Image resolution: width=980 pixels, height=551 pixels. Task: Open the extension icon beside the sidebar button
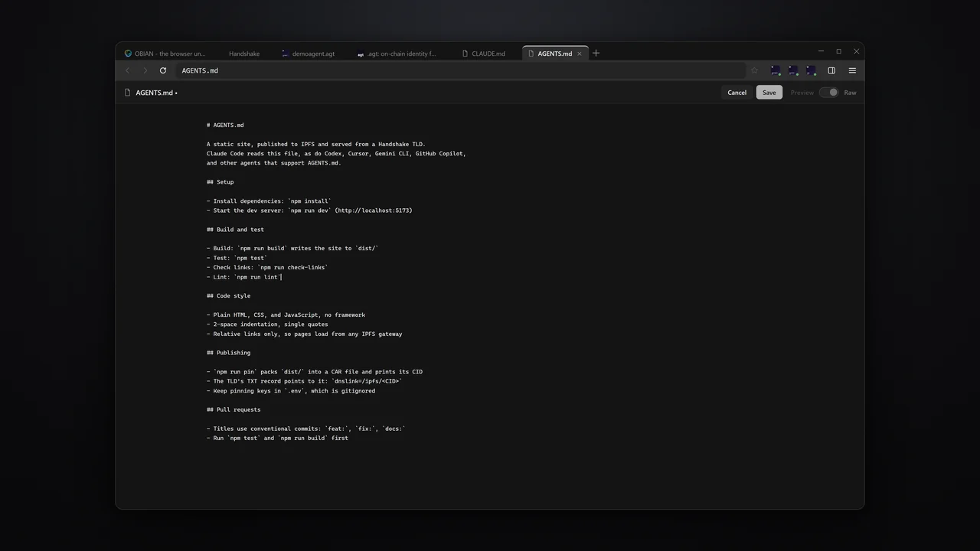tap(811, 70)
